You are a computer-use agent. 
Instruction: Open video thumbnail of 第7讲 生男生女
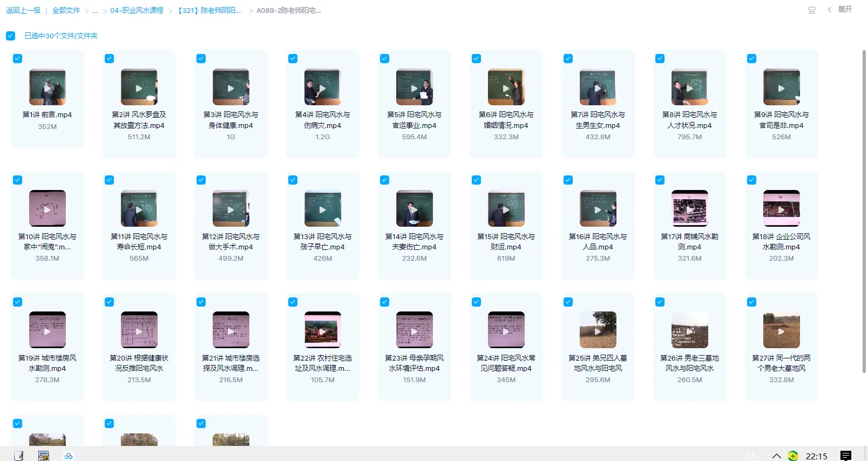coord(598,87)
